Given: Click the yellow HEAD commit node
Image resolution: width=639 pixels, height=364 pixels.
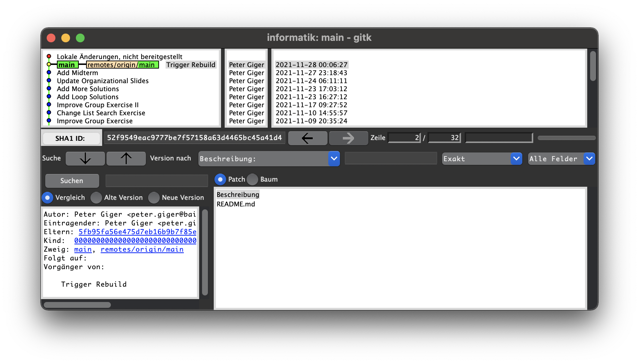Looking at the screenshot, I should [49, 65].
